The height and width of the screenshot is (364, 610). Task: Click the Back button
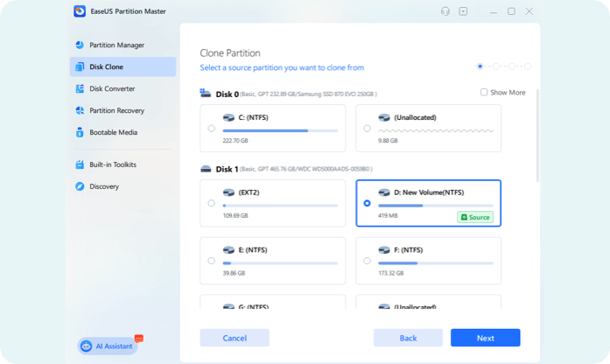click(408, 338)
